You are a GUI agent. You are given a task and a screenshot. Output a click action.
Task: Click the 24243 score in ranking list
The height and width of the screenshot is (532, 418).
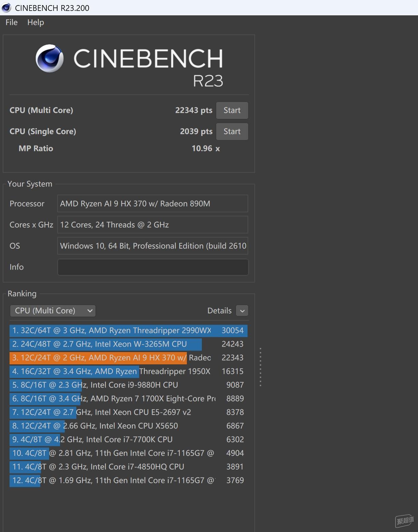(x=233, y=344)
